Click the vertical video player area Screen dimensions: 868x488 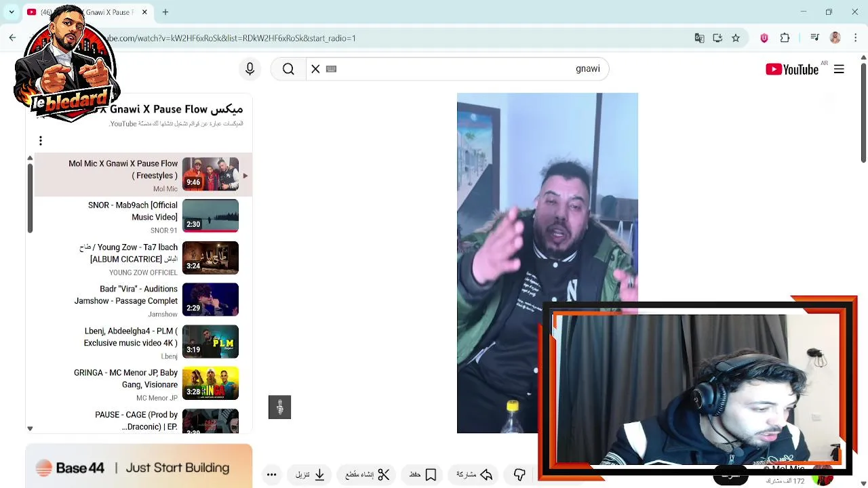[x=547, y=263]
